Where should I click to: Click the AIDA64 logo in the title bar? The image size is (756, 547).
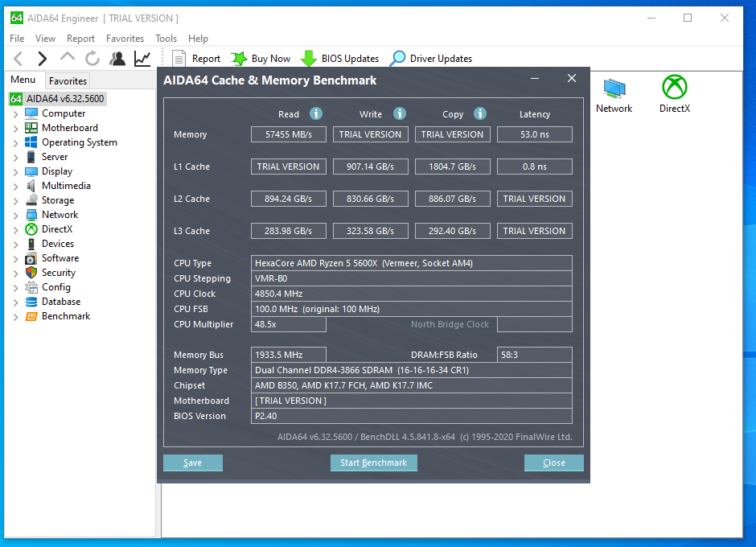(16, 18)
